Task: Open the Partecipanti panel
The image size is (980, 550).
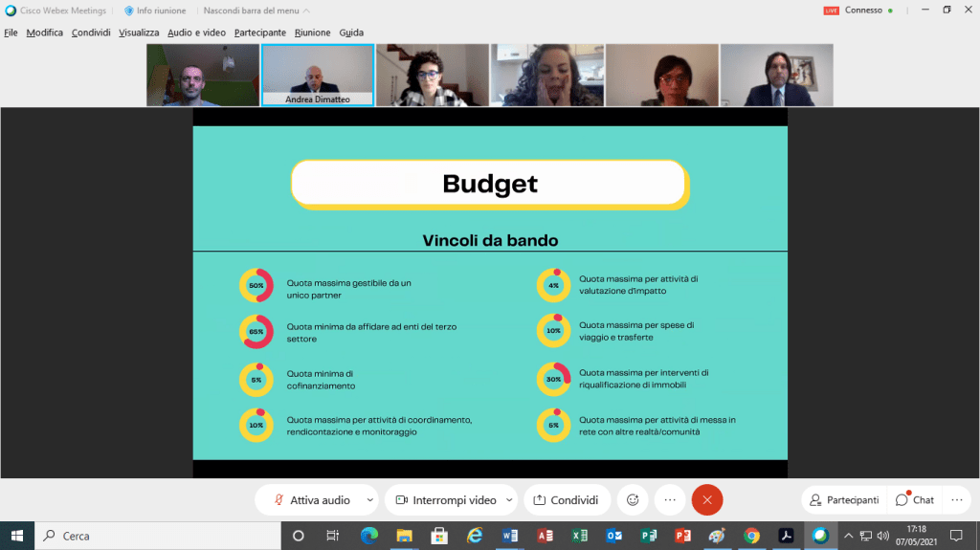Action: click(x=844, y=499)
